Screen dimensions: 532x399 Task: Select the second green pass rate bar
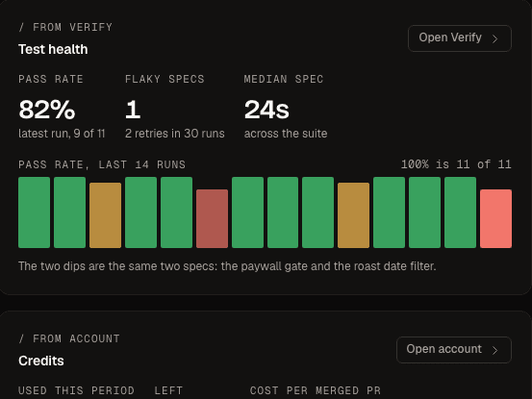coord(69,212)
